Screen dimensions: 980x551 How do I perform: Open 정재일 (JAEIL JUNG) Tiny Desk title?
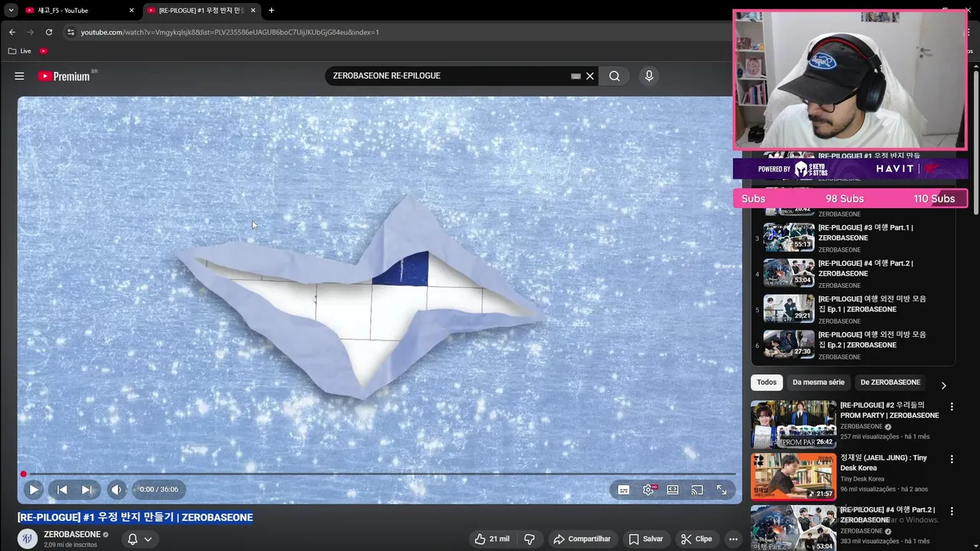[x=884, y=462]
